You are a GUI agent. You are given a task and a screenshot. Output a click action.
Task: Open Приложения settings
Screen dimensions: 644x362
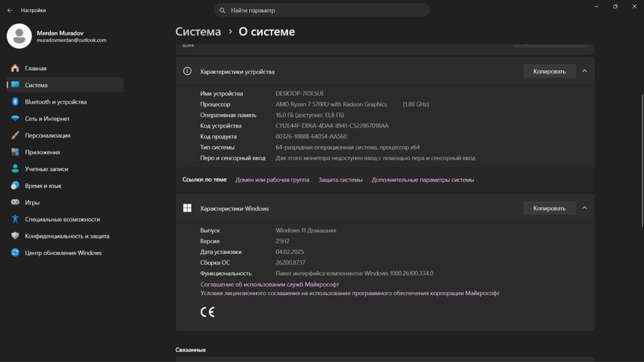[65, 152]
